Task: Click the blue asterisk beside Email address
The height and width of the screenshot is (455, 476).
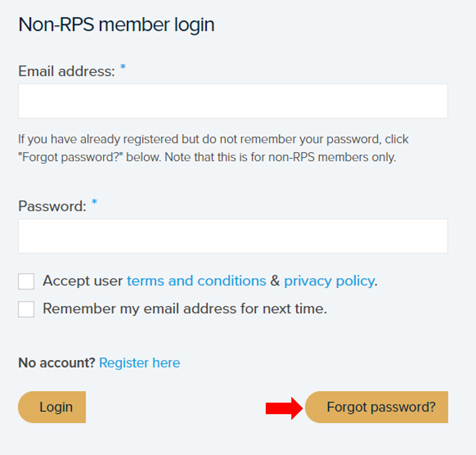Action: click(123, 68)
